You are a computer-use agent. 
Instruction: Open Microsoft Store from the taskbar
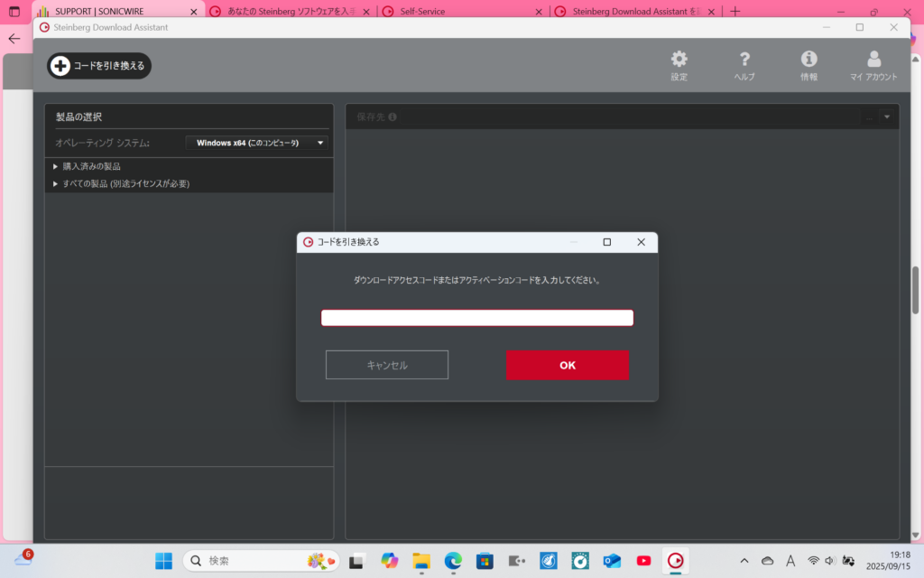coord(485,561)
